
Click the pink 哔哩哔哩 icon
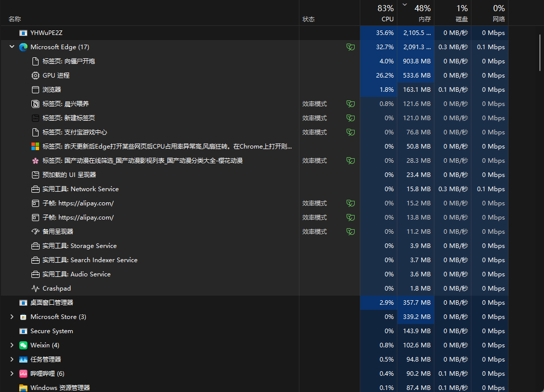click(x=23, y=374)
